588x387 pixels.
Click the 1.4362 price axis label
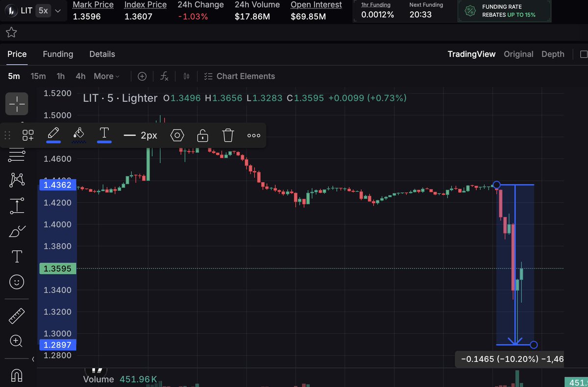coord(57,185)
